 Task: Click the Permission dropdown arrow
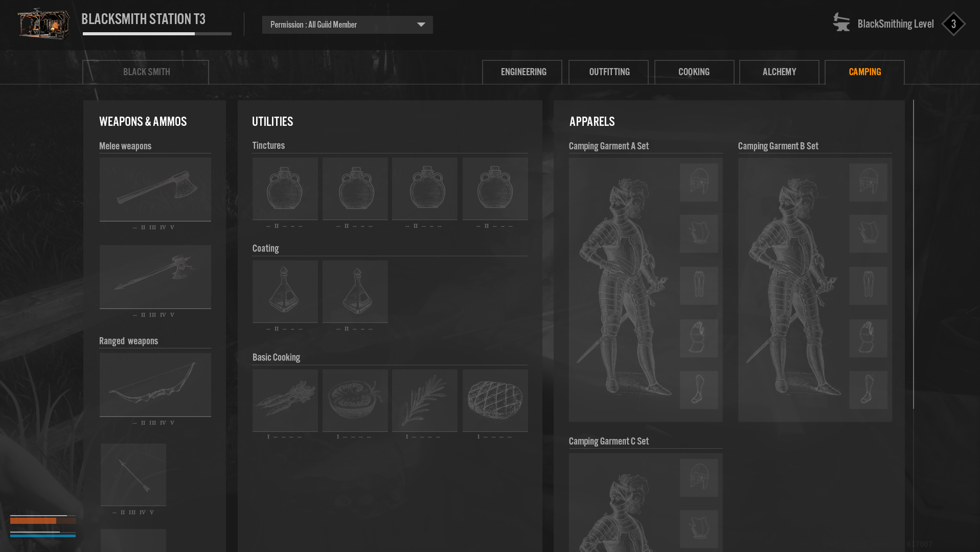click(x=421, y=25)
